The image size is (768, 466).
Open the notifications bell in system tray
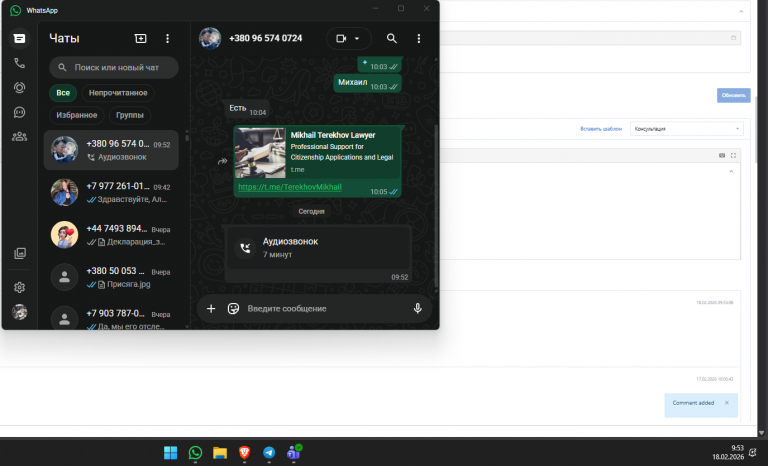click(753, 452)
